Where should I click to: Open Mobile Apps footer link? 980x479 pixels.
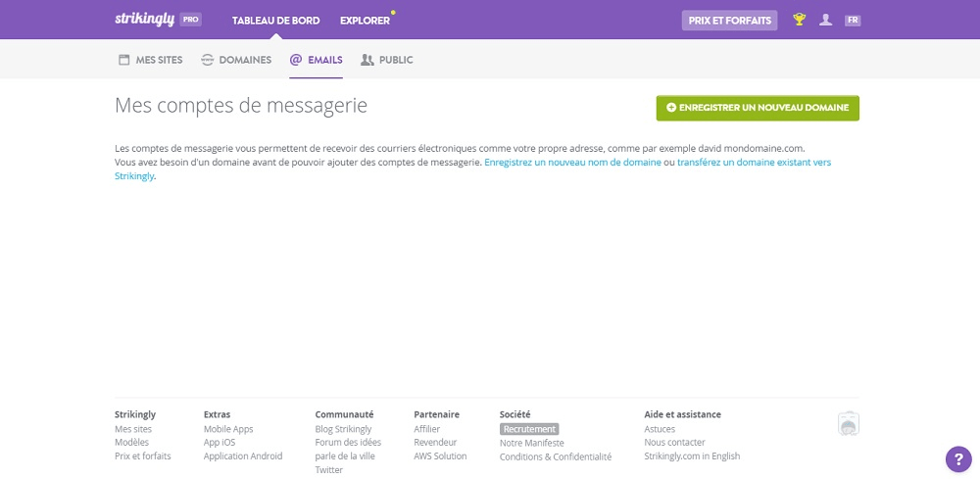point(228,429)
